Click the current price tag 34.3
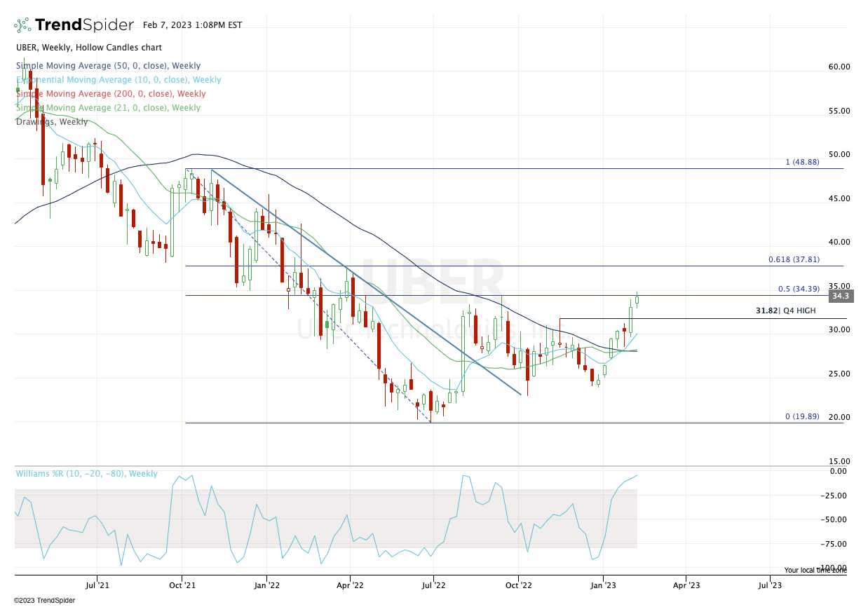Image resolution: width=868 pixels, height=607 pixels. (x=840, y=296)
